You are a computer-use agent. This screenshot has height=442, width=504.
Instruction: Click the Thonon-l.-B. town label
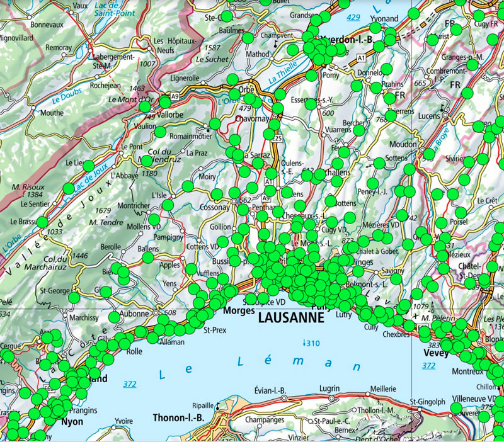click(179, 418)
